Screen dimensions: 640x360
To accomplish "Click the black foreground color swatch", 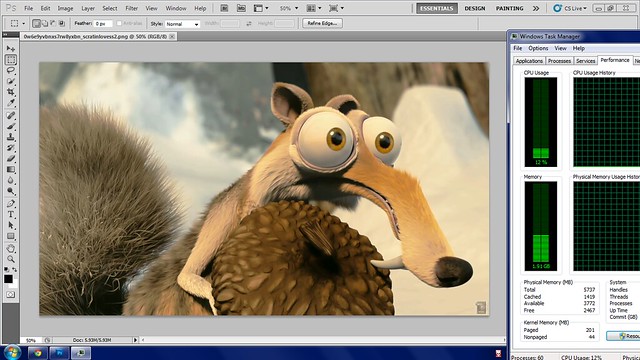I will click(x=8, y=278).
